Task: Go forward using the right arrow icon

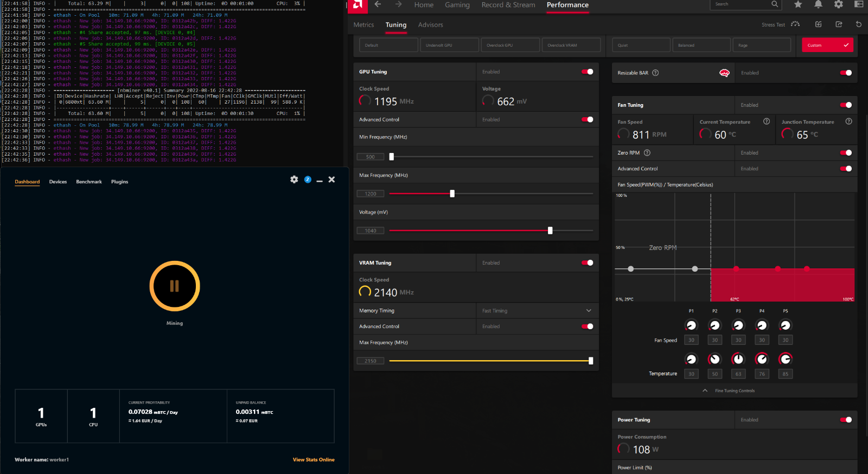Action: pos(399,4)
